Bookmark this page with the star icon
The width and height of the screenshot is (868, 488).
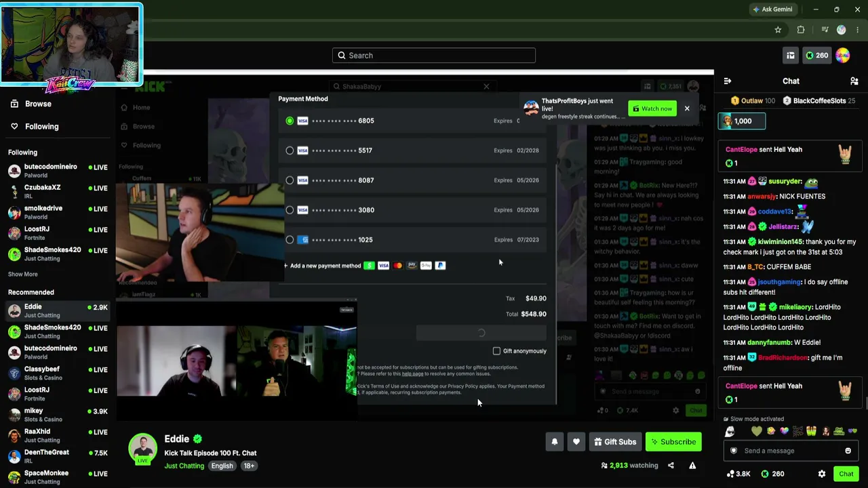[778, 30]
